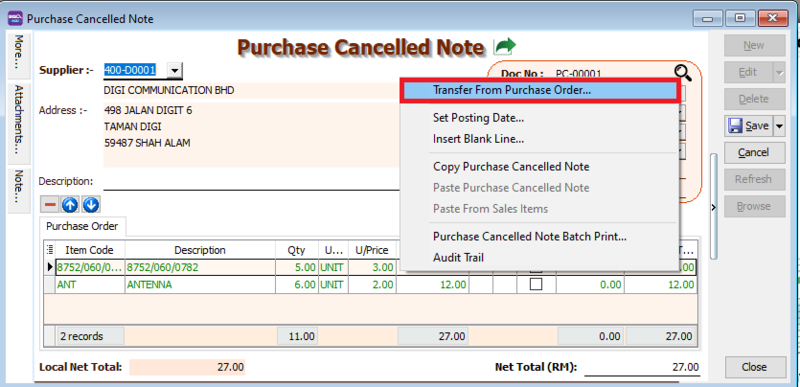Expand the Save button dropdown arrow

779,125
